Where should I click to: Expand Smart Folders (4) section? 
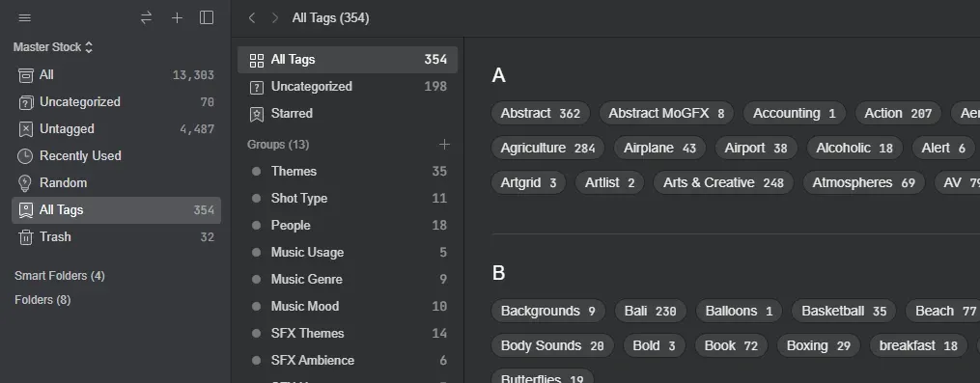[x=59, y=276]
